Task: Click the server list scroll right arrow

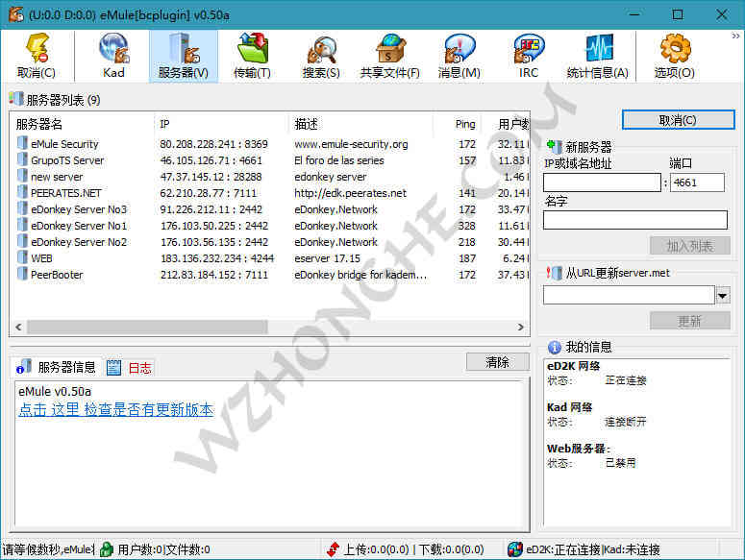Action: click(521, 327)
